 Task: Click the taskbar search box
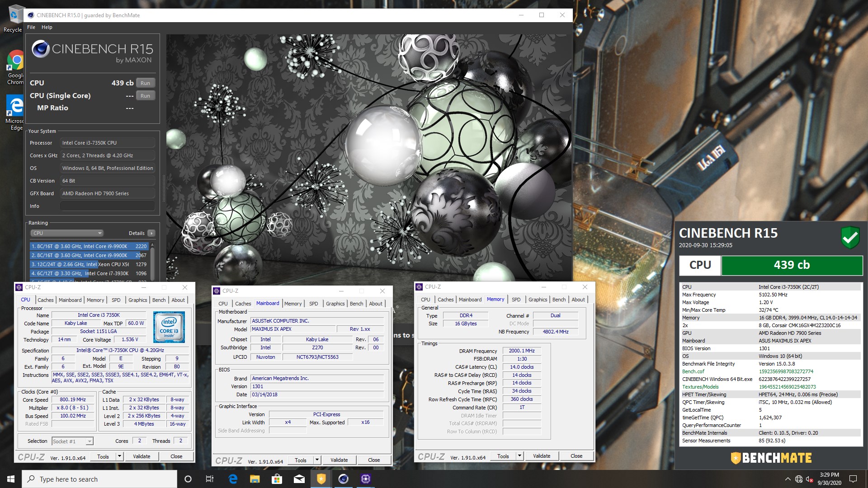coord(99,479)
